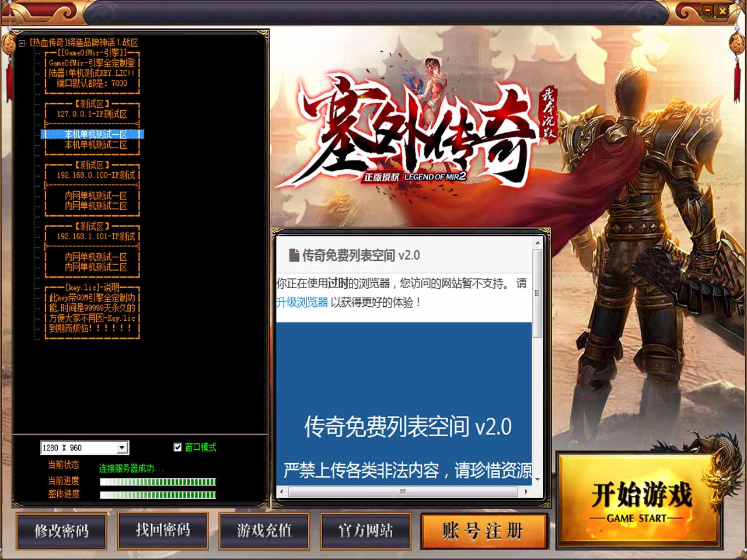Click the horizontal scrollbar right arrow
The width and height of the screenshot is (747, 560).
[x=526, y=492]
